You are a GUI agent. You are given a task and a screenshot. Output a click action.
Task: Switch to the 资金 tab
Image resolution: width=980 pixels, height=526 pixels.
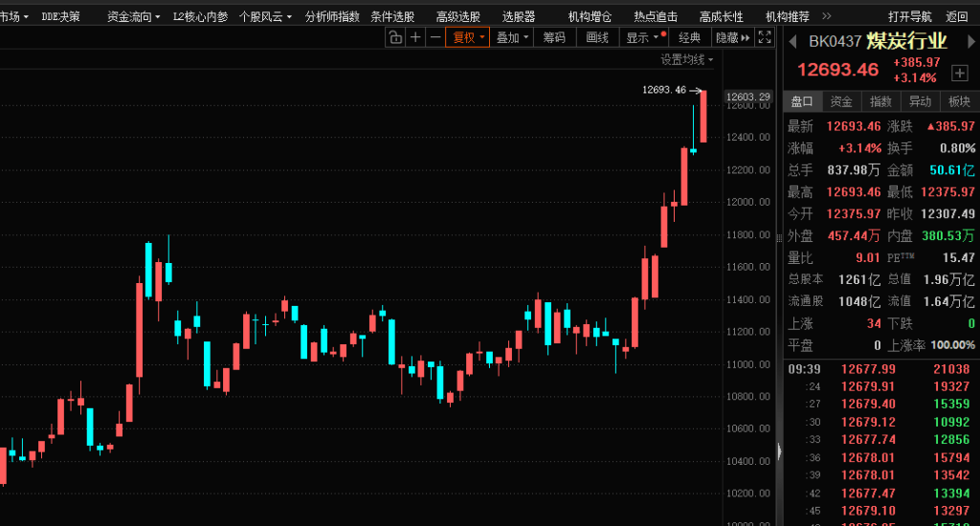[x=841, y=101]
